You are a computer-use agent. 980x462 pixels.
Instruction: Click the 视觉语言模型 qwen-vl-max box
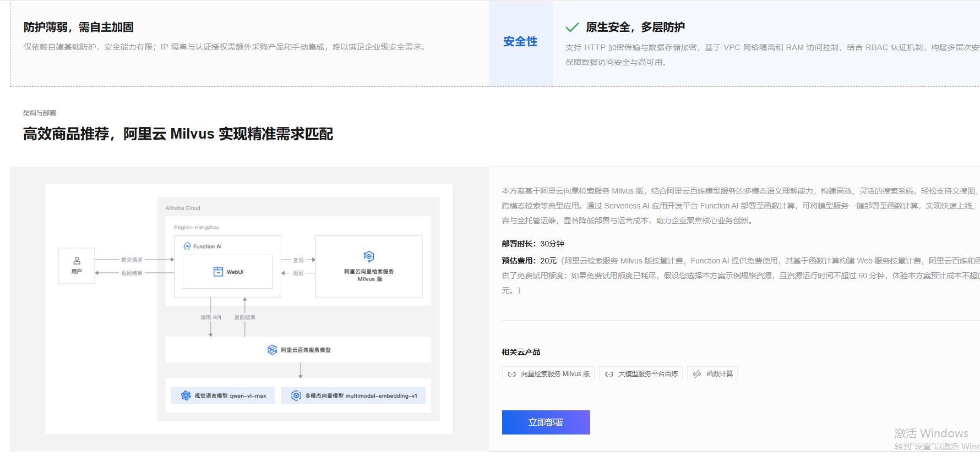(x=223, y=395)
